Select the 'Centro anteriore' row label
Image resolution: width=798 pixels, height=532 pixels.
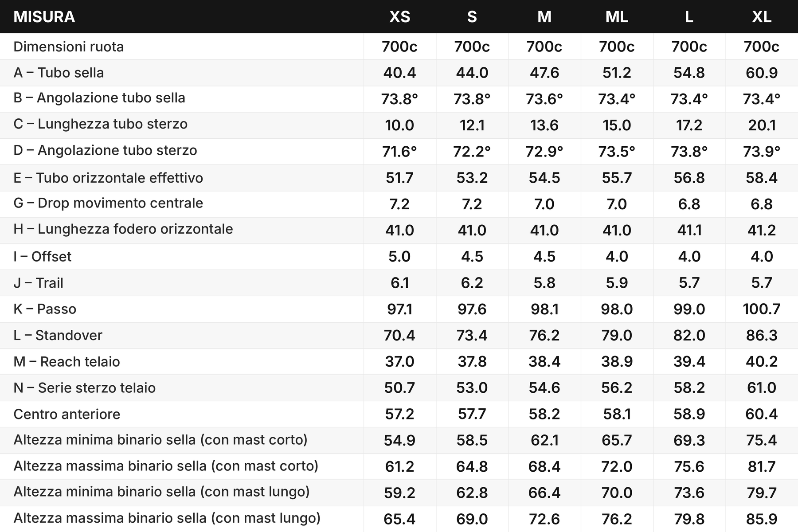click(x=67, y=414)
